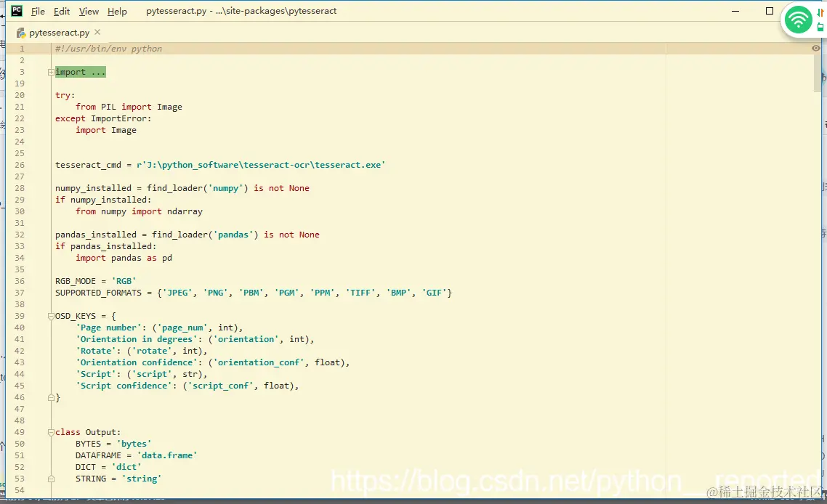Click the 'JPEG' string in formats set

[177, 293]
